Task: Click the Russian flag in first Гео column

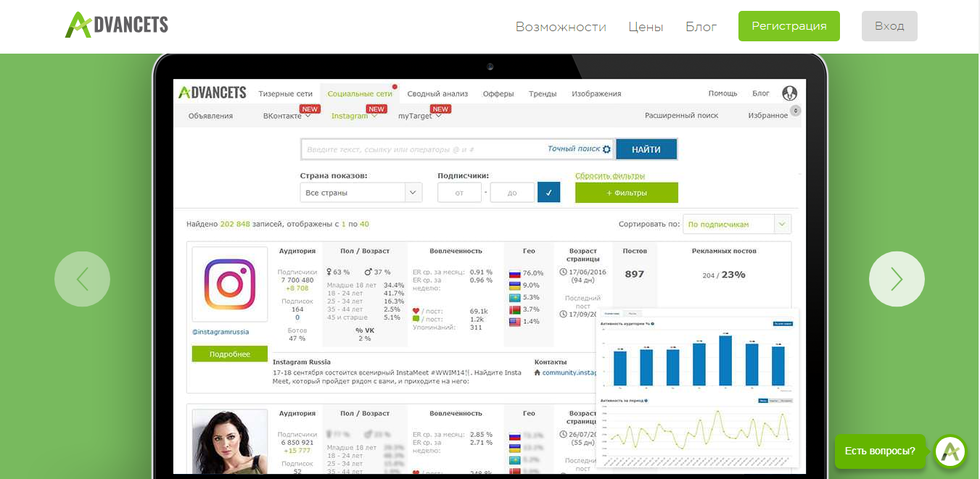Action: click(x=515, y=273)
